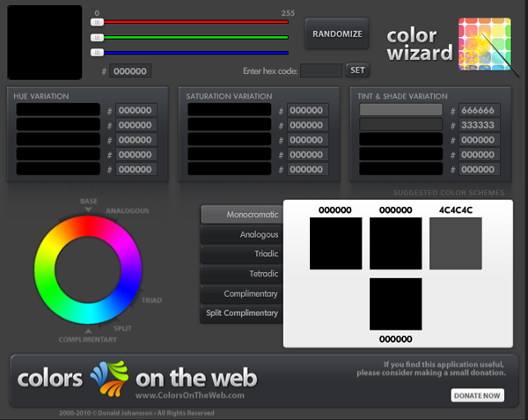Click the Colors on the Web leaf logo
This screenshot has width=528, height=420.
109,379
